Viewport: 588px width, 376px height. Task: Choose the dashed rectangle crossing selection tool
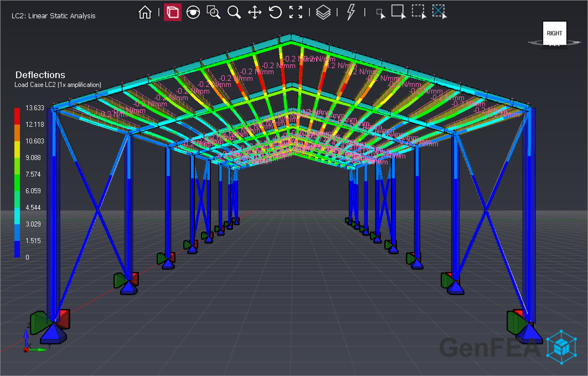(x=419, y=12)
